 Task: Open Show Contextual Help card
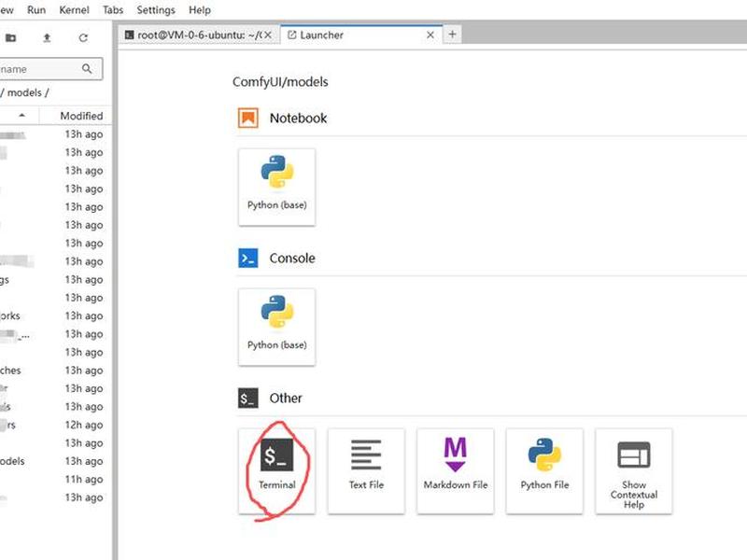click(x=634, y=470)
